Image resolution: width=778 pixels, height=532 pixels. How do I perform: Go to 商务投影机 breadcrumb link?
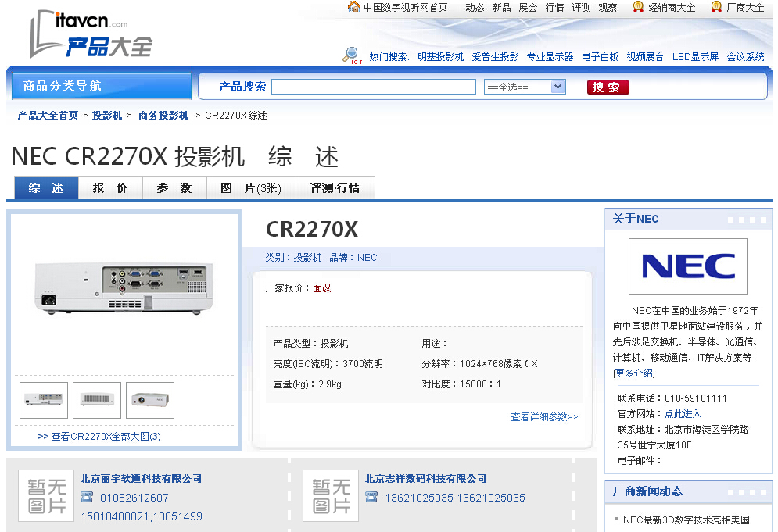coord(163,115)
